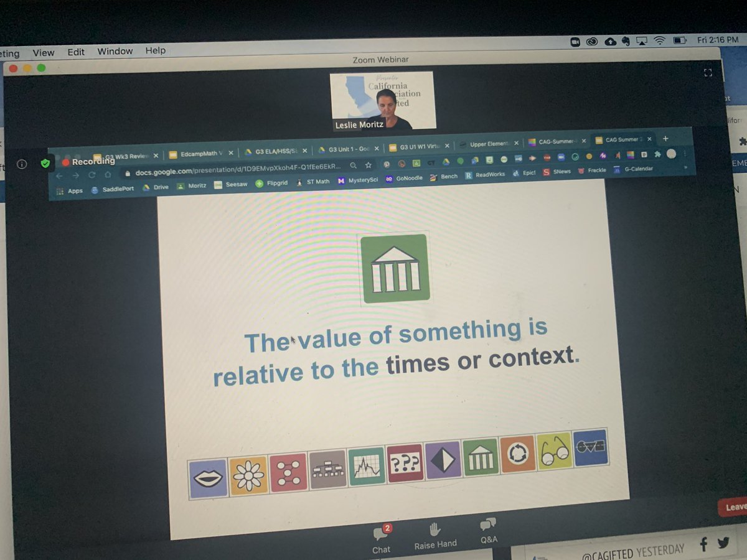This screenshot has width=747, height=560.
Task: Click the question marks icon tile
Action: (405, 463)
